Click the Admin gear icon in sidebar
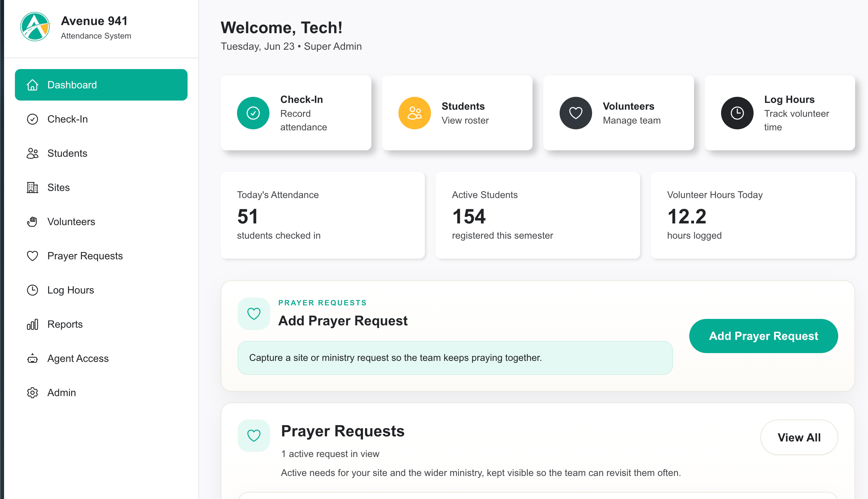 click(x=32, y=393)
